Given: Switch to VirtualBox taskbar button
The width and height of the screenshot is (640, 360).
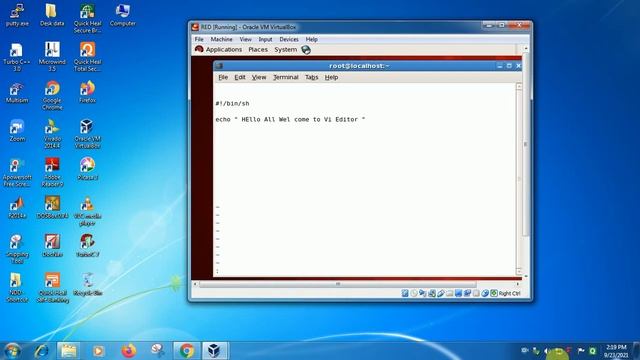Looking at the screenshot, I should pos(215,351).
